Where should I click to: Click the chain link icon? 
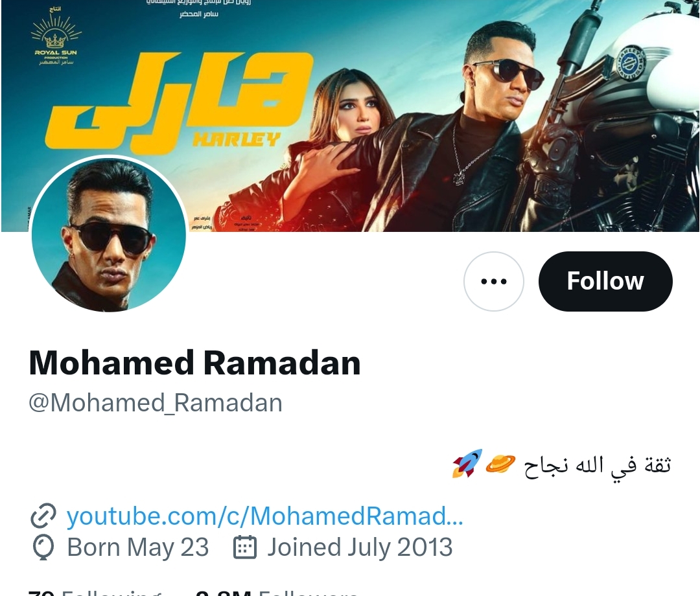pos(43,516)
